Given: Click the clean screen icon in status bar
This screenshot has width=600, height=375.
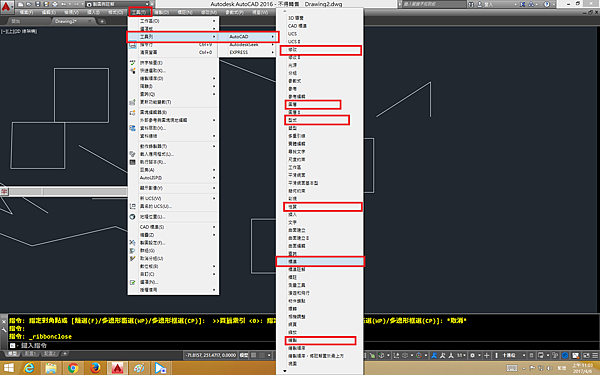Looking at the screenshot, I should (586, 355).
